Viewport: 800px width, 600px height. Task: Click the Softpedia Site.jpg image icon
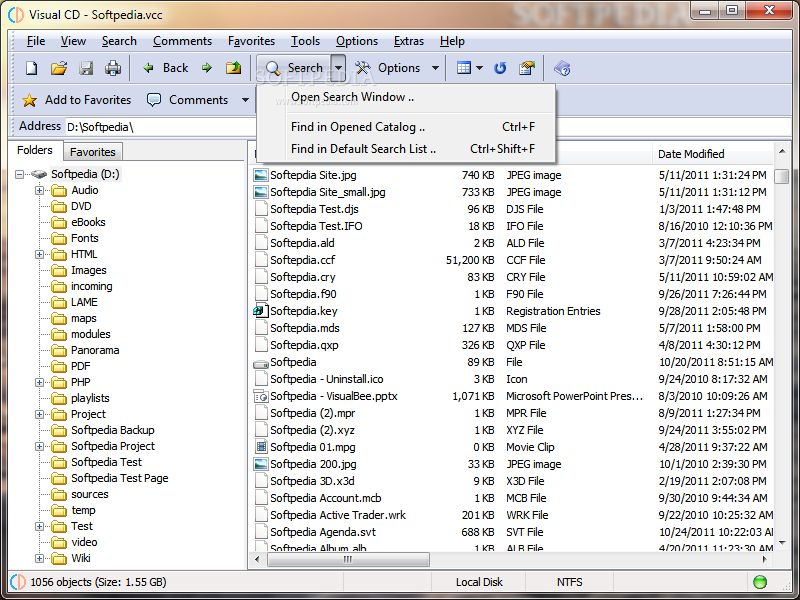[261, 175]
